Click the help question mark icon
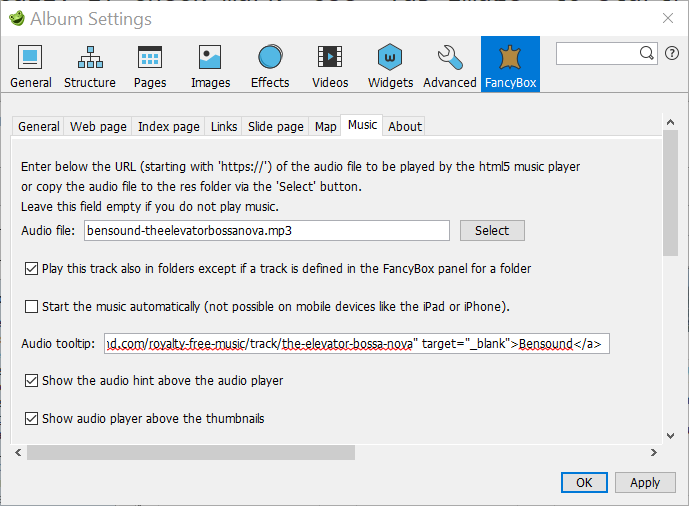689x506 pixels. pyautogui.click(x=672, y=53)
